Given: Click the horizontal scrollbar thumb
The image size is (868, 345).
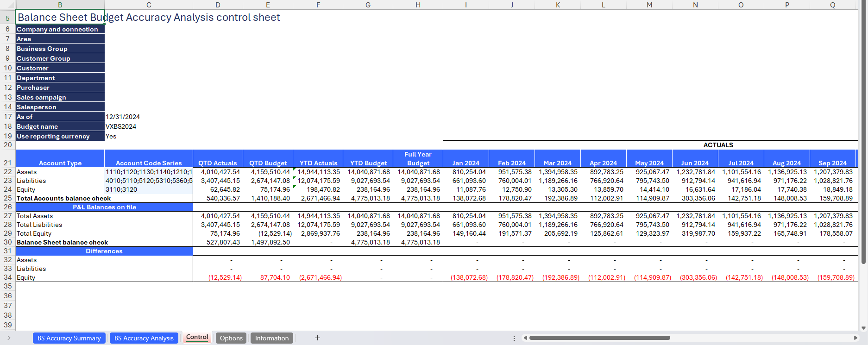Looking at the screenshot, I should (599, 338).
